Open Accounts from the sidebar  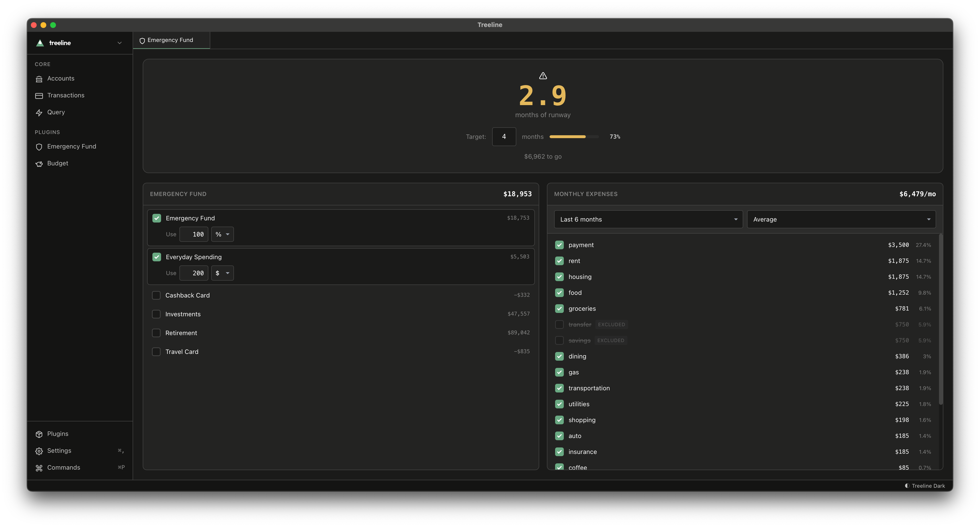61,78
